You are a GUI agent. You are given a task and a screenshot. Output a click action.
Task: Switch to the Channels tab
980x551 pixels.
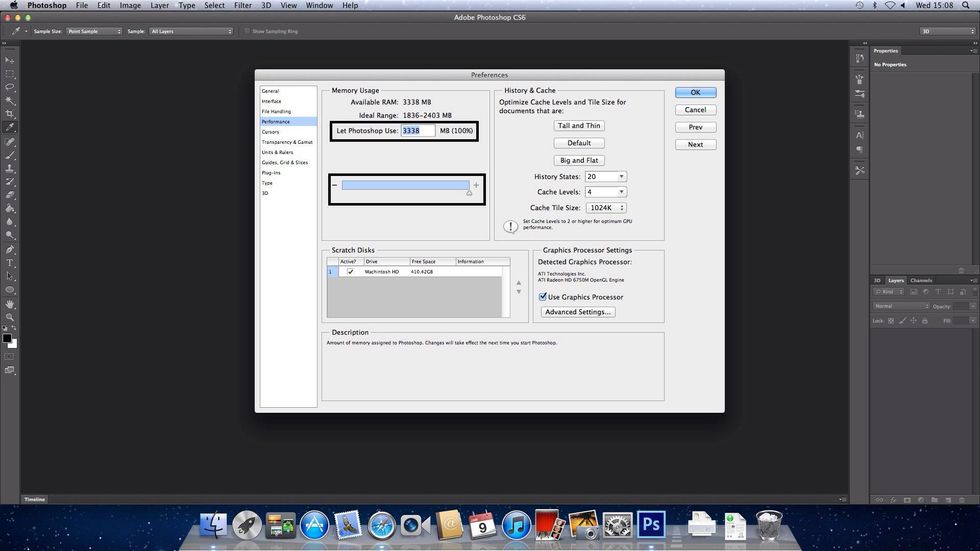click(921, 280)
